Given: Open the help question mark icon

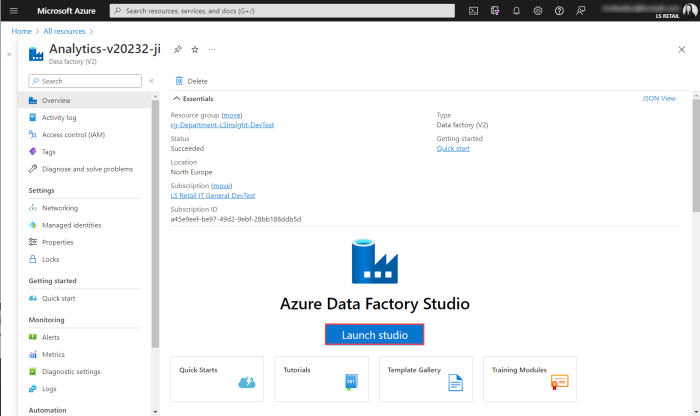Looking at the screenshot, I should (559, 10).
